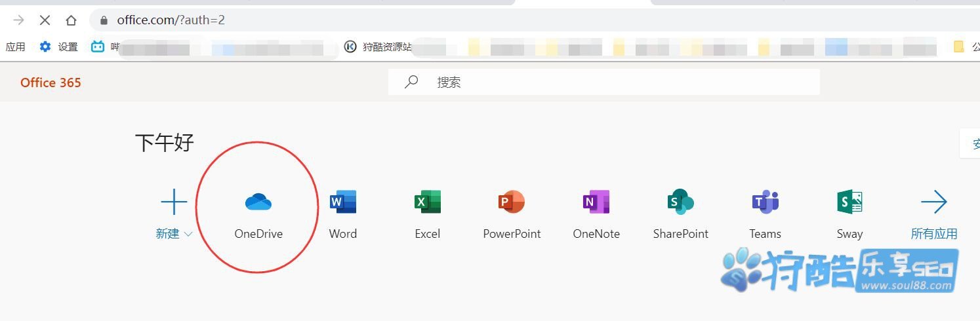This screenshot has height=321, width=980.
Task: Open the OneNote app icon
Action: pos(596,202)
